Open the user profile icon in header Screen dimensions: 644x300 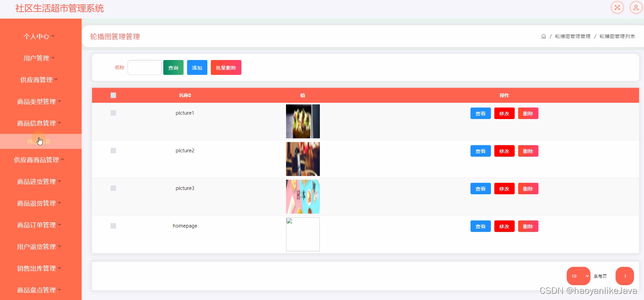pyautogui.click(x=636, y=7)
